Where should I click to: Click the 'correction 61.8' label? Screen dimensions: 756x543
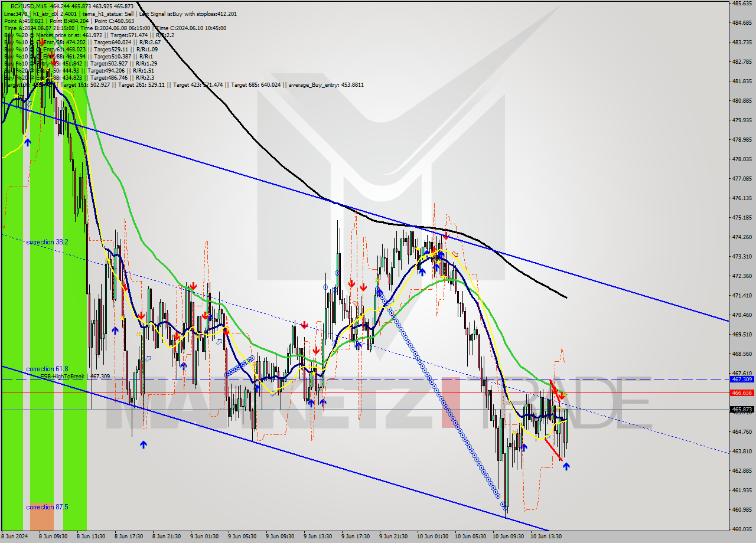(x=47, y=369)
